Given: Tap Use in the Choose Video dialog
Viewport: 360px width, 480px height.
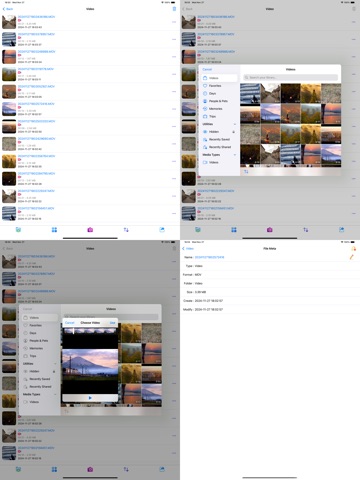Looking at the screenshot, I should tap(112, 323).
